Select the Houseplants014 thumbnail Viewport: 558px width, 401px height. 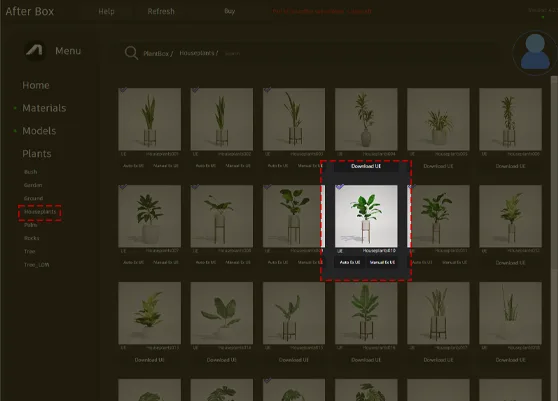click(x=222, y=313)
